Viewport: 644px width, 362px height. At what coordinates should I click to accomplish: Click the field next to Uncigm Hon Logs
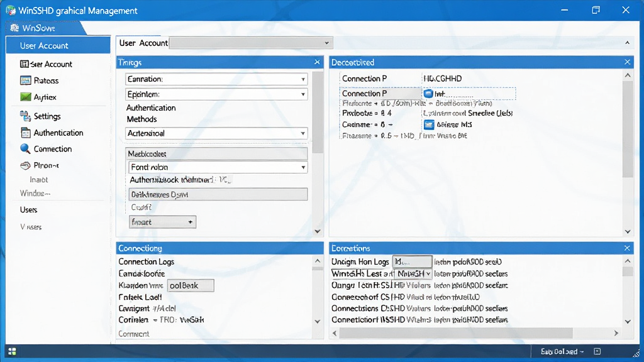[413, 261]
